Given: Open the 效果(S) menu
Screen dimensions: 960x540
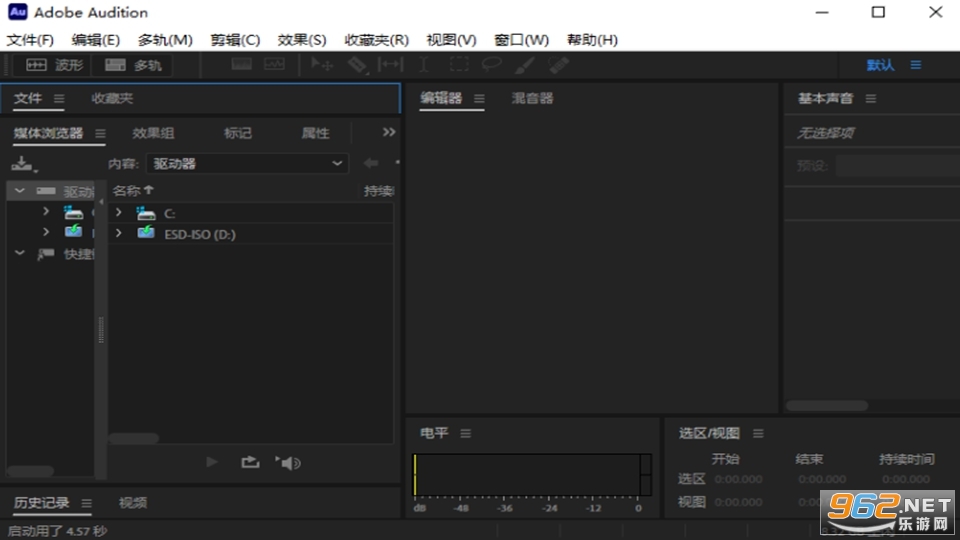Looking at the screenshot, I should tap(302, 40).
